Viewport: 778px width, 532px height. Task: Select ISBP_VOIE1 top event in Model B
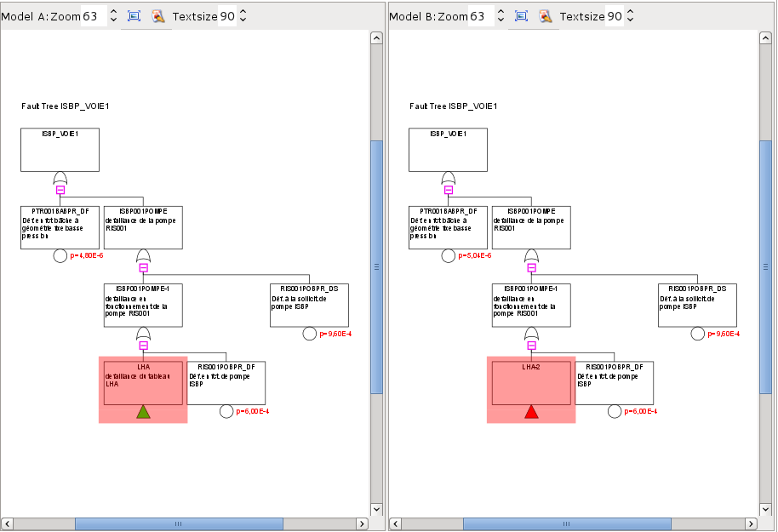pyautogui.click(x=448, y=150)
